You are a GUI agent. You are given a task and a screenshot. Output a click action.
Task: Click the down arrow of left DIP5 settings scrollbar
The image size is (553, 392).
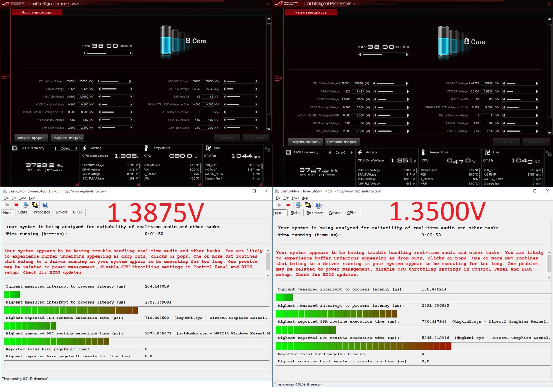(269, 129)
